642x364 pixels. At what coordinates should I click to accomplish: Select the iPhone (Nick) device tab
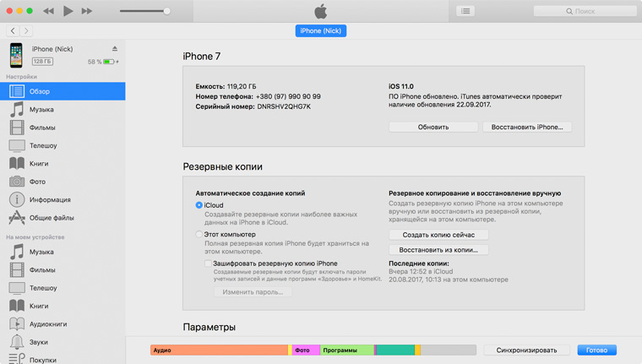coord(321,30)
